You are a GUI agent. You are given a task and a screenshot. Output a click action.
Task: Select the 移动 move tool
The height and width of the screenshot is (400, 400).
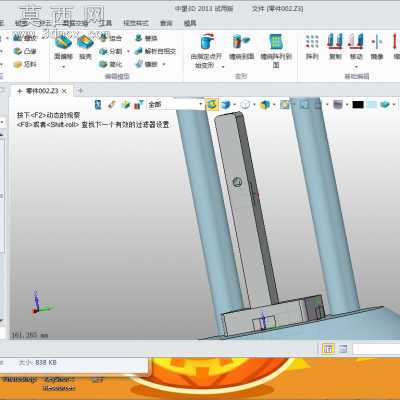(356, 47)
